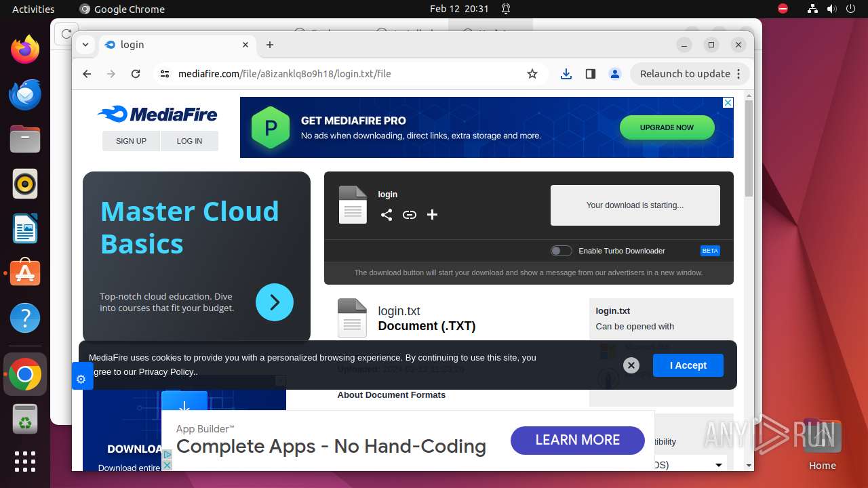Viewport: 868px width, 488px height.
Task: Open the Google Chrome app menu
Action: click(x=122, y=9)
